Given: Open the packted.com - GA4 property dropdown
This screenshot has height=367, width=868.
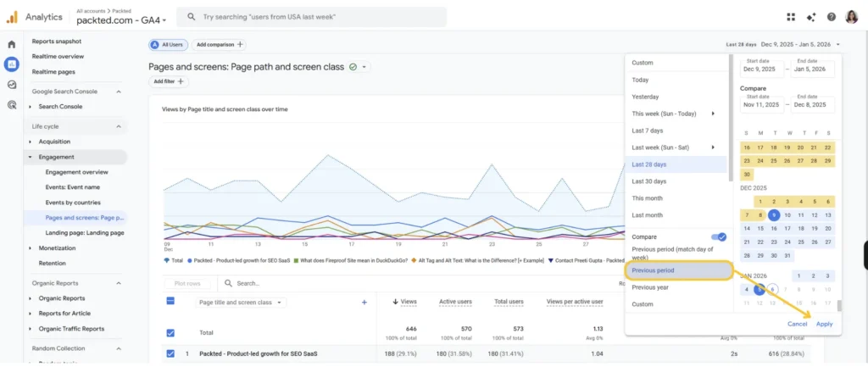Looking at the screenshot, I should pyautogui.click(x=121, y=19).
